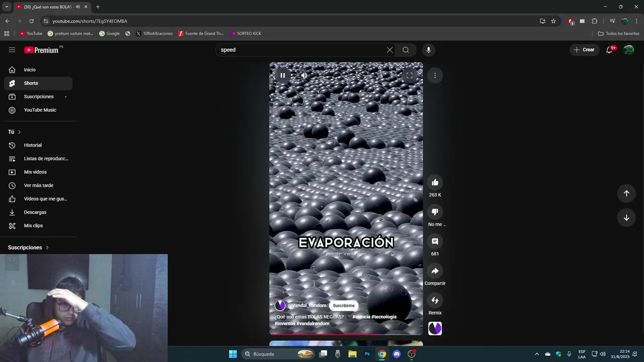Open YouTube Music in the sidebar

coord(38,110)
